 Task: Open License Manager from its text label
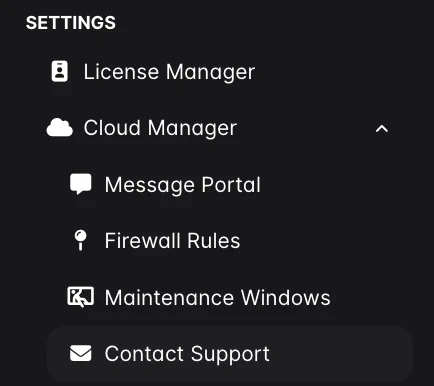169,72
